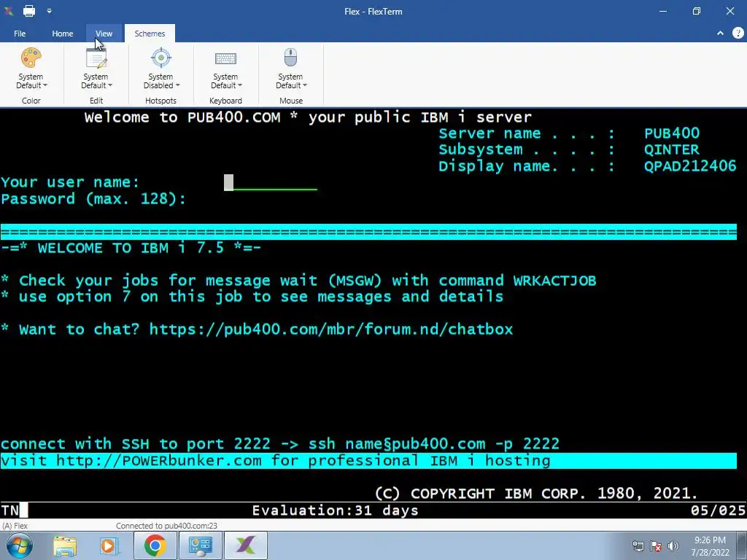Click the user name input field
Image resolution: width=747 pixels, height=560 pixels.
coord(271,182)
